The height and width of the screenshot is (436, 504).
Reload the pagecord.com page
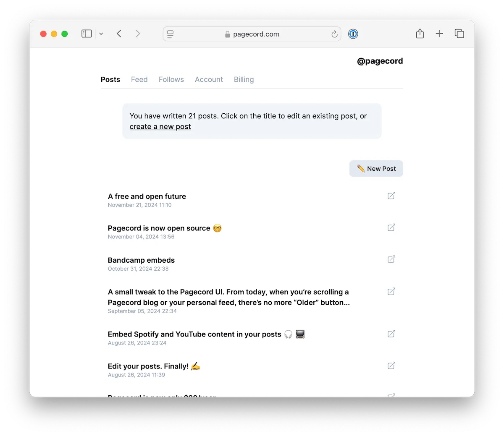(334, 34)
